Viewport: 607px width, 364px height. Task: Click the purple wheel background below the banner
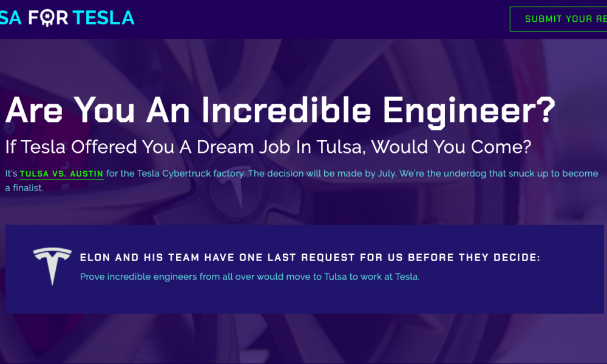pos(302,339)
